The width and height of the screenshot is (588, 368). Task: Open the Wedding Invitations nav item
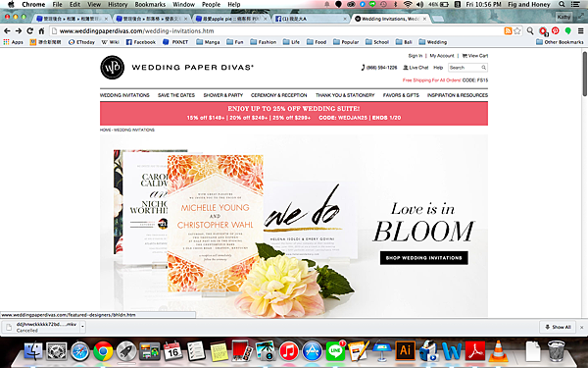(124, 95)
